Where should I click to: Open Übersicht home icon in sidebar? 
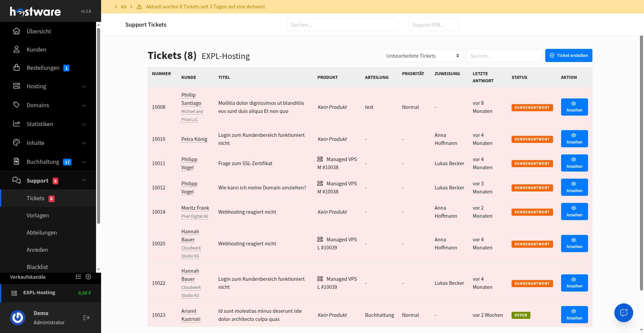16,31
